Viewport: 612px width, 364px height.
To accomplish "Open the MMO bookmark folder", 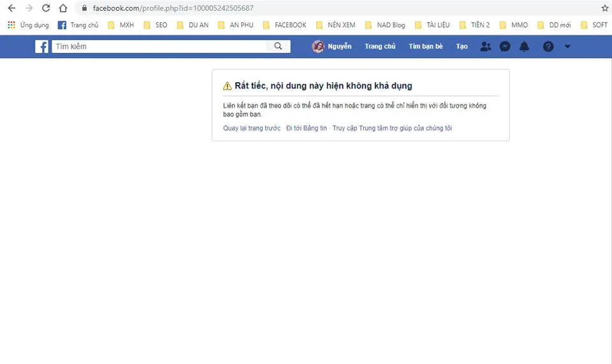I will [x=514, y=25].
